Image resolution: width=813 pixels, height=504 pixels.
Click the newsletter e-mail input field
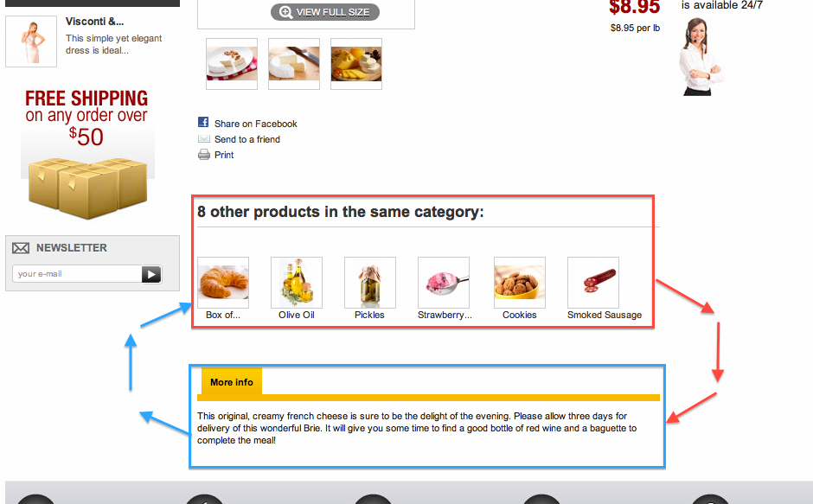[77, 274]
